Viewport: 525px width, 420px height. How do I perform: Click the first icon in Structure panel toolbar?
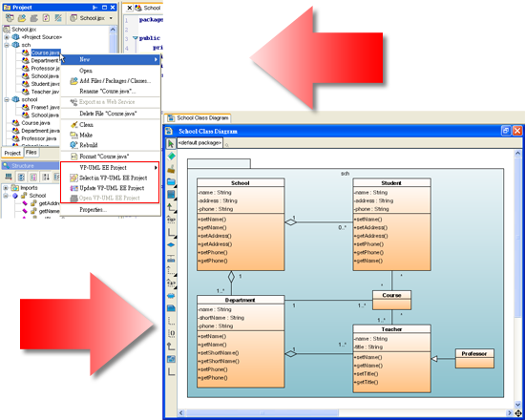click(9, 177)
